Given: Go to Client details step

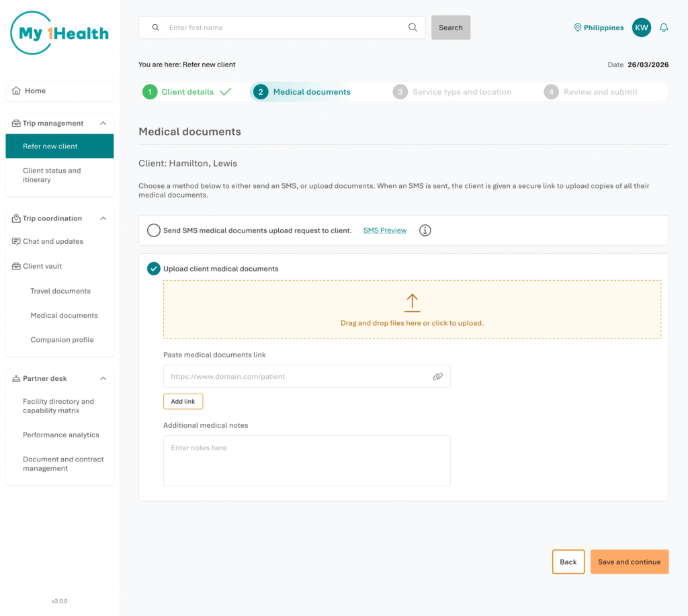Looking at the screenshot, I should 187,92.
